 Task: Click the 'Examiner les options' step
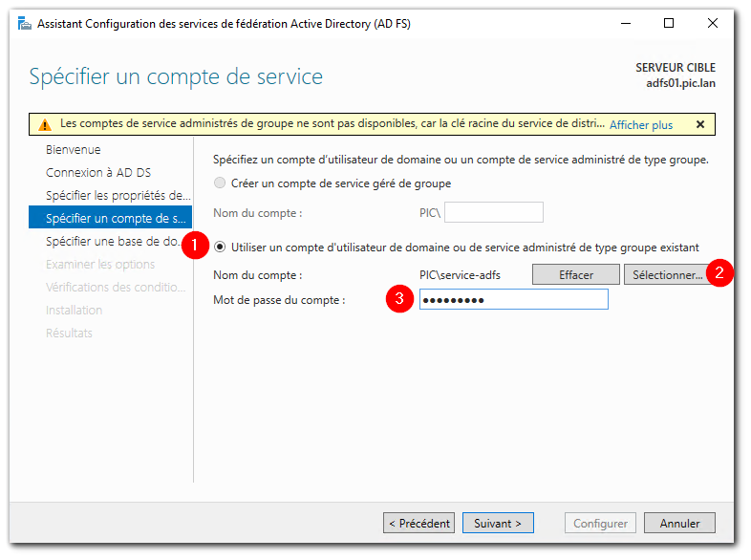click(x=100, y=264)
